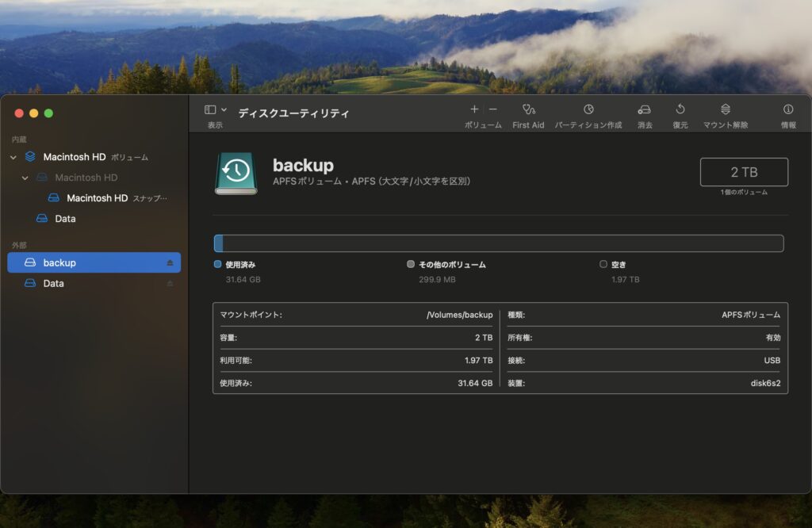Screen dimensions: 812x528
Task: Click the minus icon to remove volume
Action: coord(492,109)
